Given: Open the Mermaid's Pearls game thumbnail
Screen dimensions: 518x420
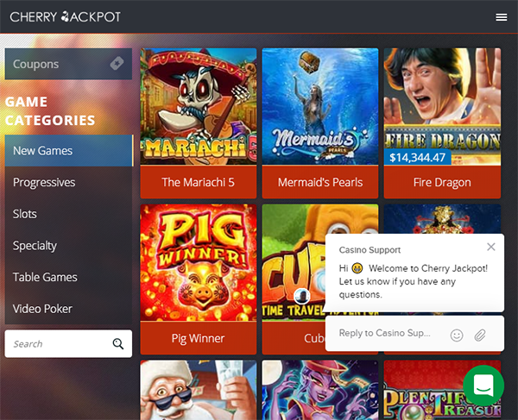Looking at the screenshot, I should [320, 106].
